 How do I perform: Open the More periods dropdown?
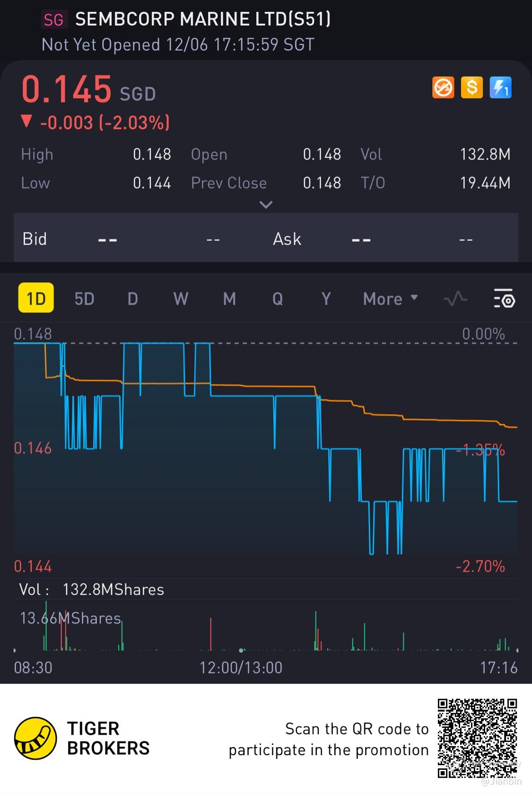[x=390, y=299]
